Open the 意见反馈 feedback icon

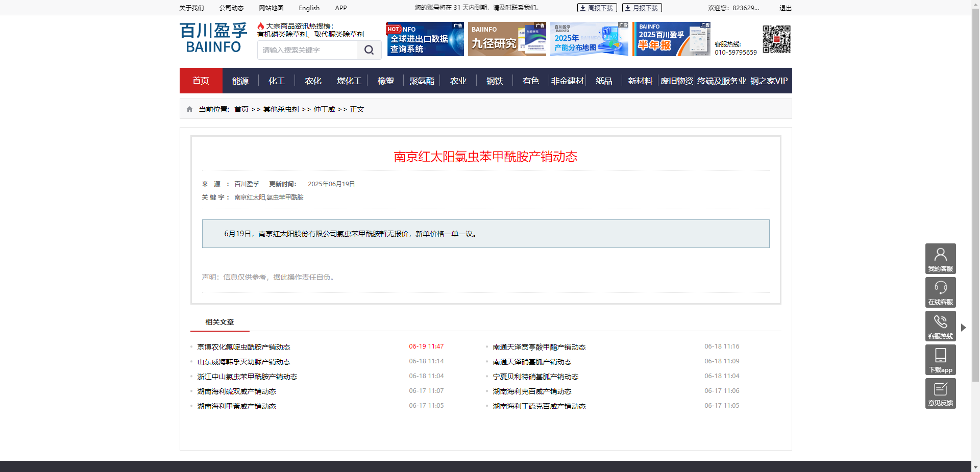point(940,393)
